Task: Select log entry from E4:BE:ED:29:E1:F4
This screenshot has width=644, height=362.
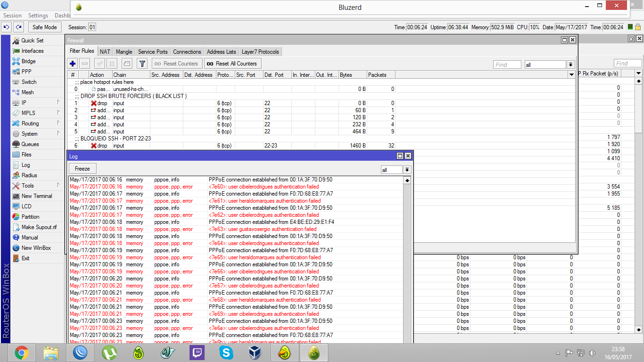Action: coord(236,222)
